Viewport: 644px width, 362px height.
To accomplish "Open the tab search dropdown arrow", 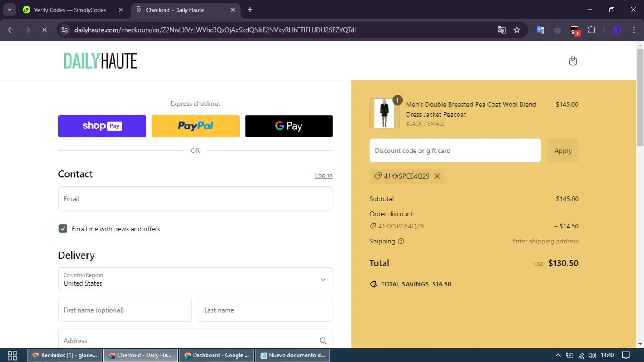I will pyautogui.click(x=9, y=10).
